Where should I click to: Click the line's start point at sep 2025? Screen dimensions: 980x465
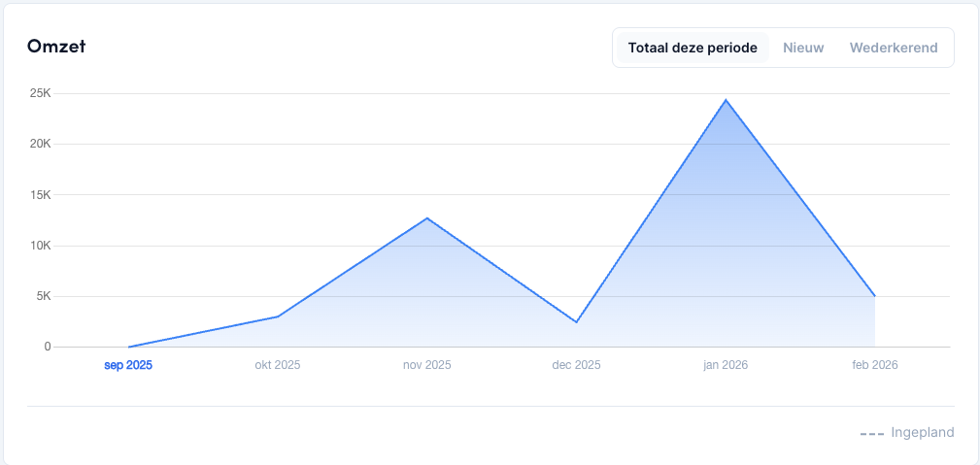pyautogui.click(x=128, y=347)
